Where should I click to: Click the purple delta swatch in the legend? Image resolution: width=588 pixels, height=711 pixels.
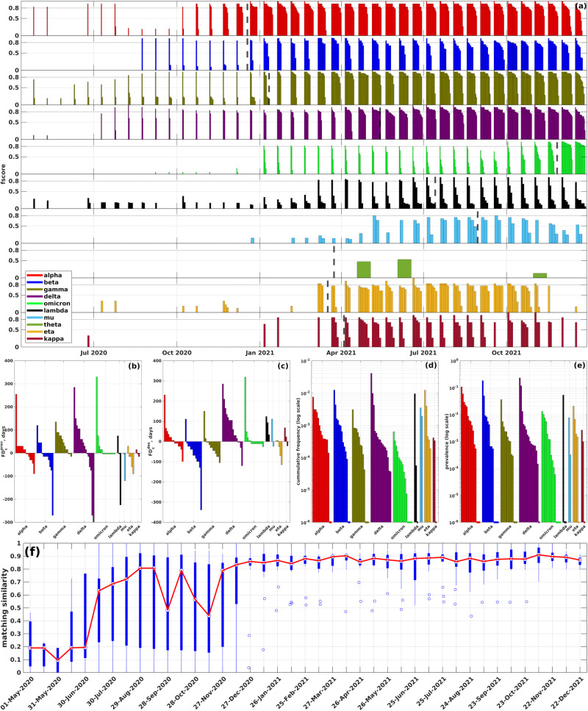pyautogui.click(x=35, y=296)
